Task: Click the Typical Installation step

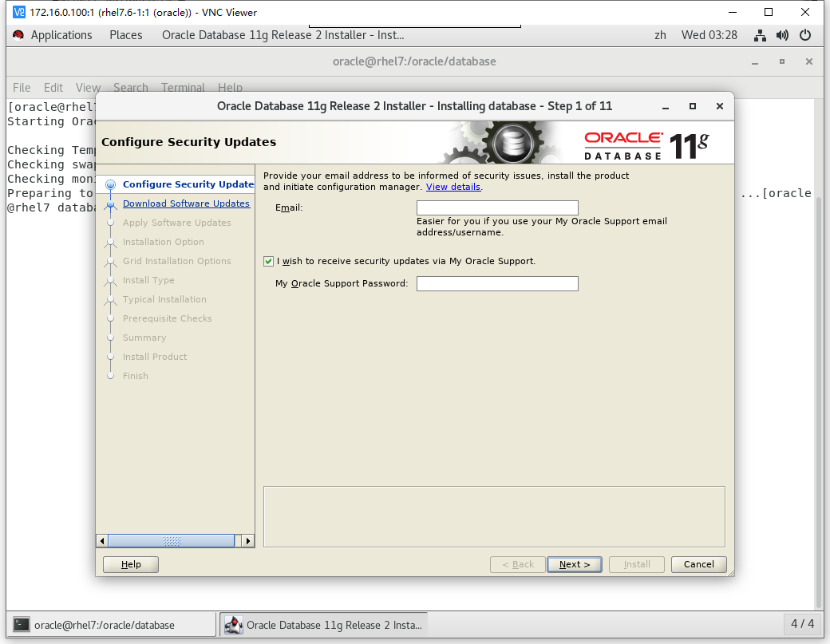Action: pyautogui.click(x=164, y=299)
